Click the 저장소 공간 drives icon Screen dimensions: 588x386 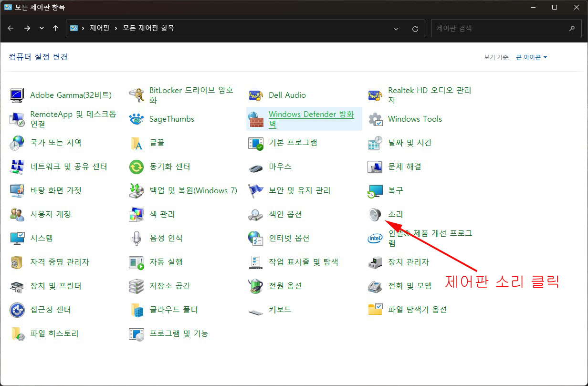click(x=136, y=286)
